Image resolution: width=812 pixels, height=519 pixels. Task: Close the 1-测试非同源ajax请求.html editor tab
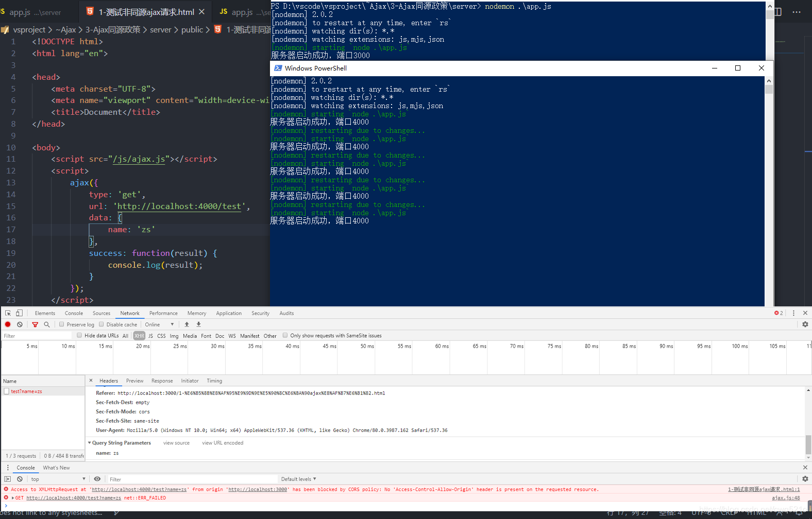point(201,12)
